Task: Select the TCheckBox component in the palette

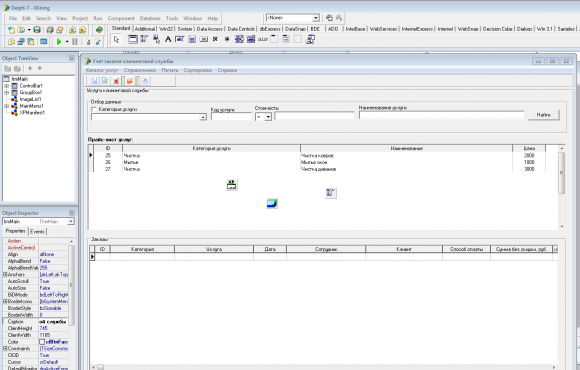Action: [215, 39]
